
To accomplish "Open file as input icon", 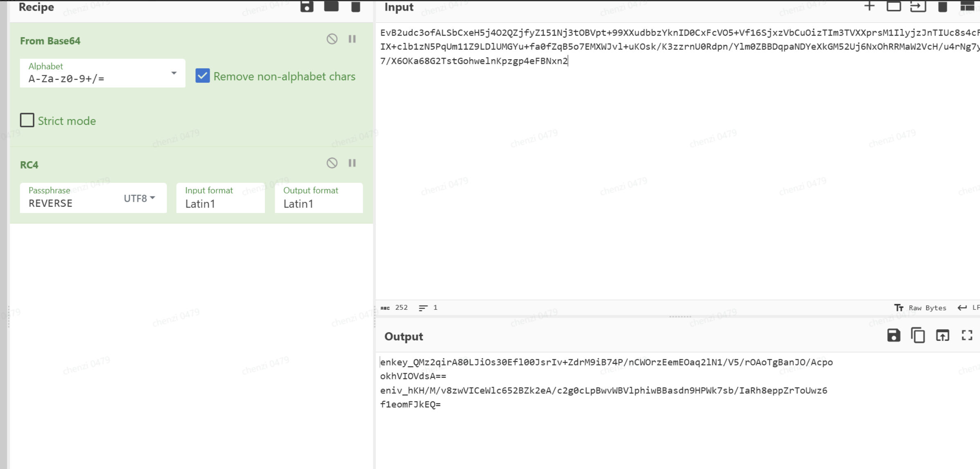I will 918,6.
